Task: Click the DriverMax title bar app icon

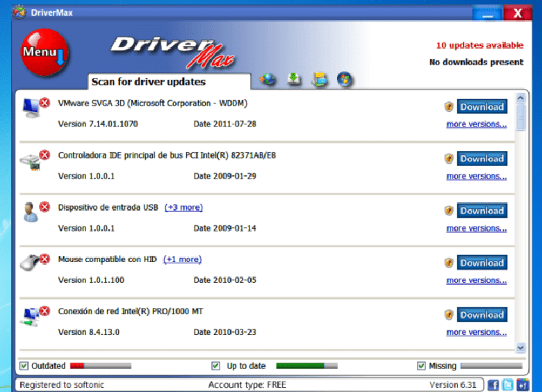Action: (x=19, y=13)
